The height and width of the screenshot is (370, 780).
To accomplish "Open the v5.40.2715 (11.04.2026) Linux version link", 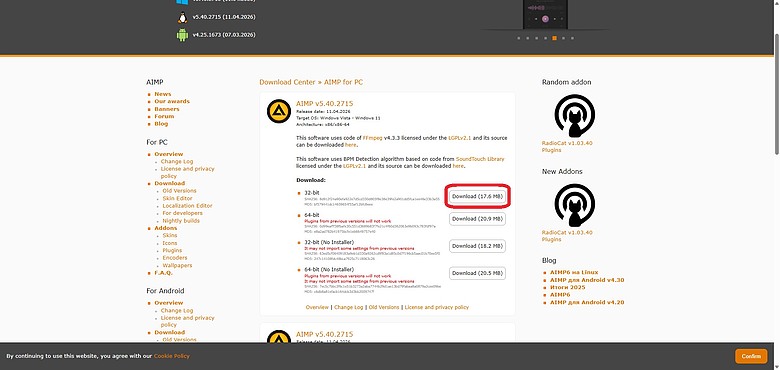I will click(224, 17).
